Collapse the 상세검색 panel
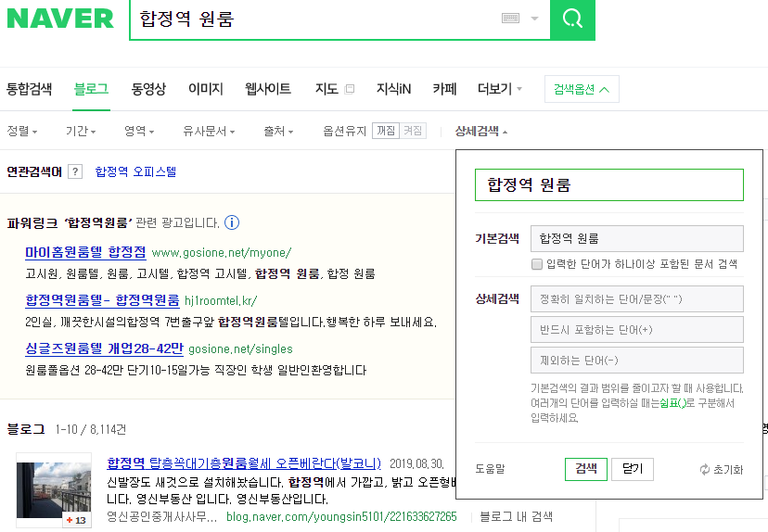Image resolution: width=768 pixels, height=532 pixels. pyautogui.click(x=481, y=132)
